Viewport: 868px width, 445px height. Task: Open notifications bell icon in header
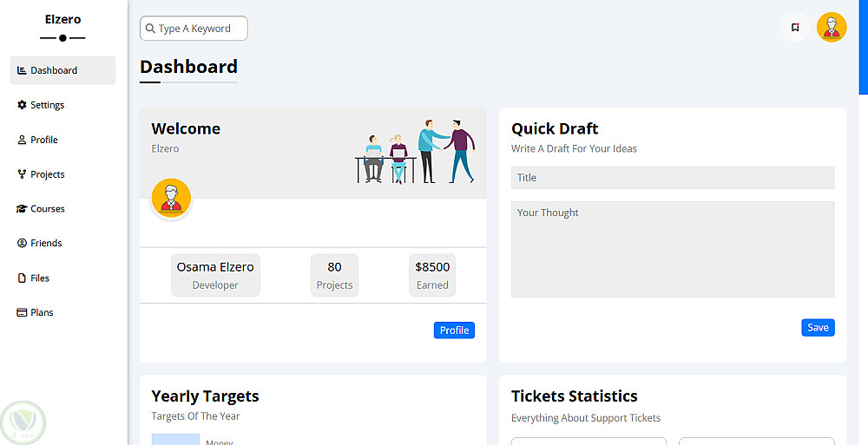[x=795, y=28]
